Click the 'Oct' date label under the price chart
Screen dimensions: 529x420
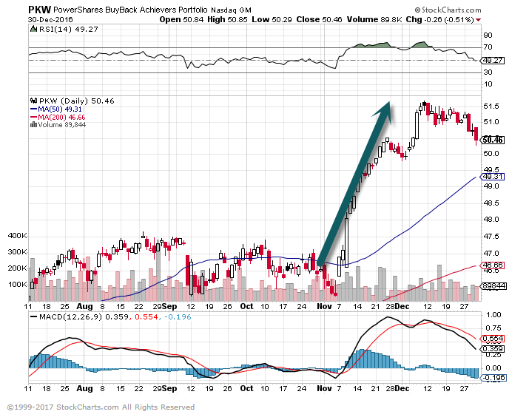coord(246,306)
